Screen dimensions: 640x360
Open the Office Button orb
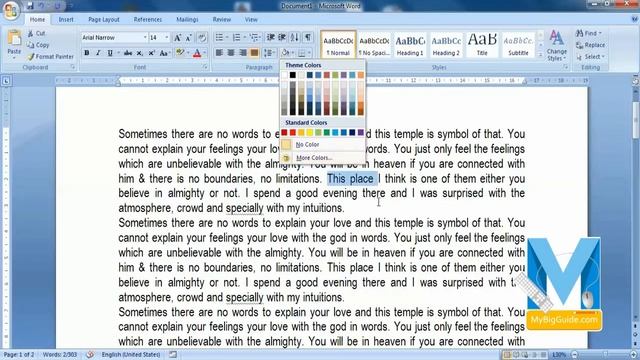coord(11,10)
